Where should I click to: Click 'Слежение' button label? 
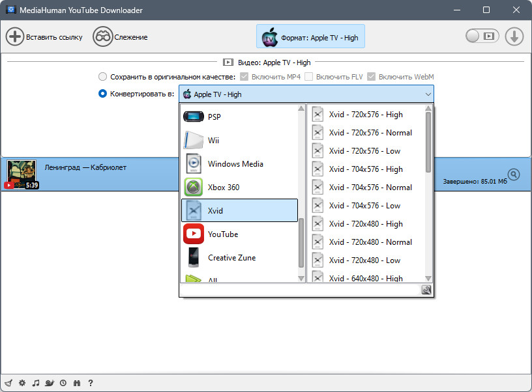[x=131, y=37]
